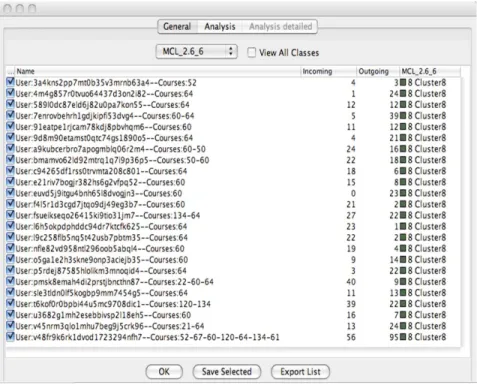The image size is (477, 385).
Task: Uncheck User:3a4kns2pp7mt0b35v3mrnb63a4 row checkbox
Action: click(10, 82)
